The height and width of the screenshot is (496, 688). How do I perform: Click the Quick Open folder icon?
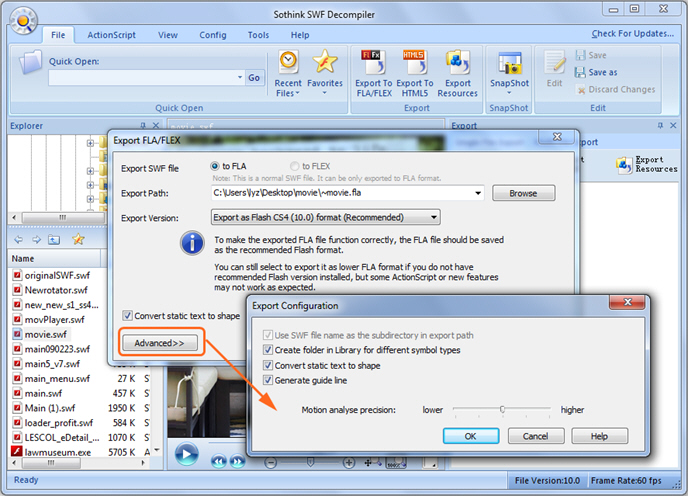click(31, 62)
